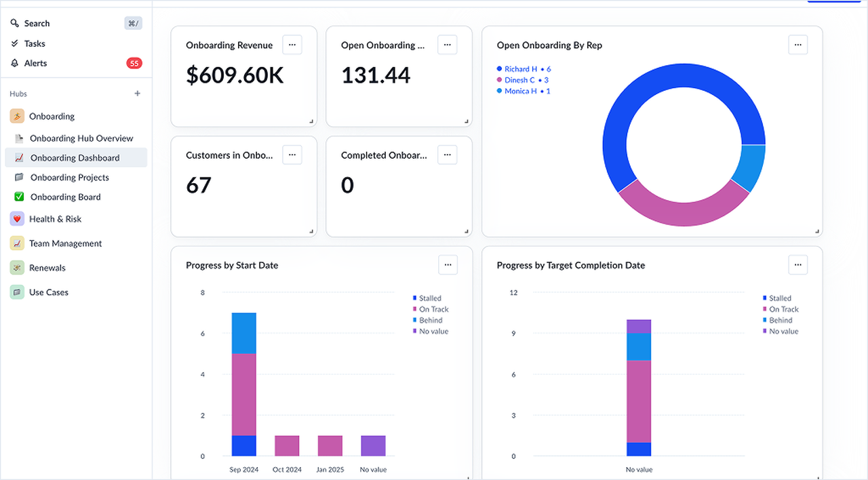Click the Team Management icon

tap(17, 243)
